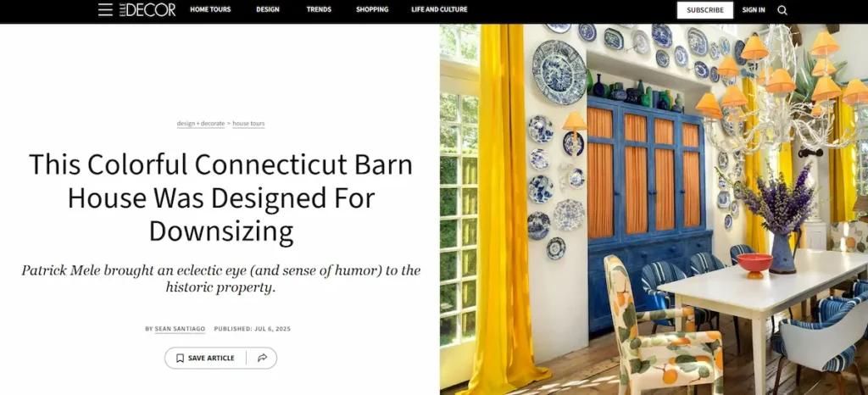868x395 pixels.
Task: Open author Sean Santiago's page
Action: pos(180,329)
